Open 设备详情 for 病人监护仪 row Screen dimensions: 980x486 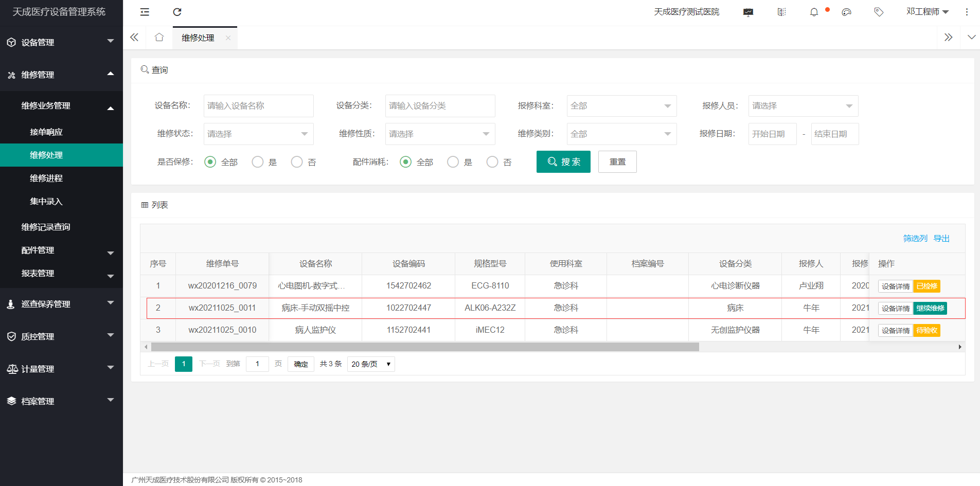[896, 330]
